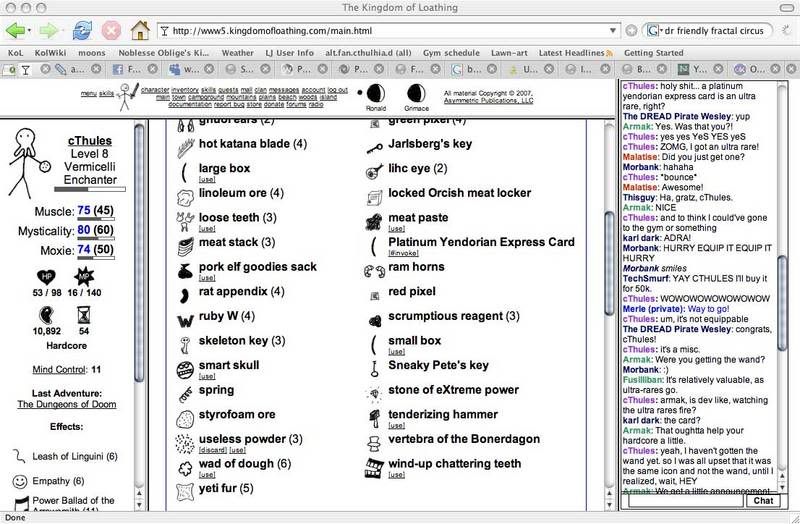Click the styrofoam ore item icon
800x524 pixels.
pyautogui.click(x=185, y=419)
